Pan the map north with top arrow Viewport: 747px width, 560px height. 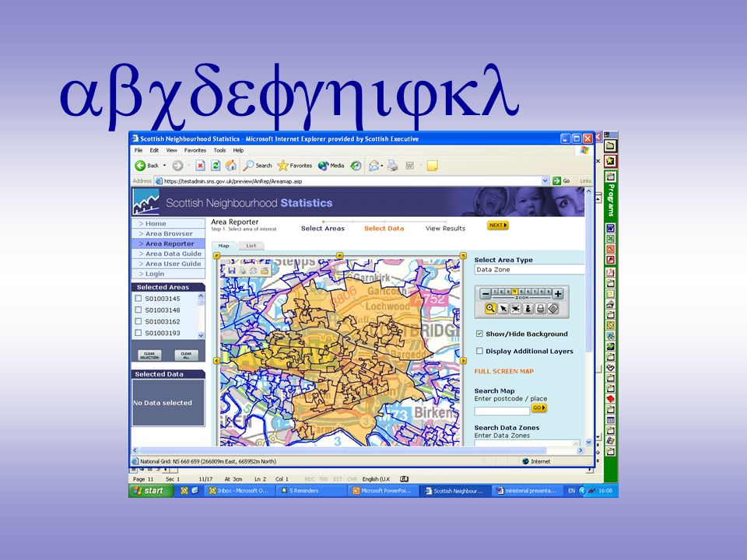pos(339,256)
